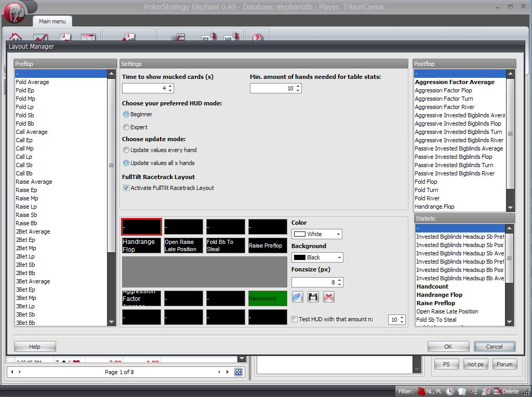The image size is (532, 397).
Task: Select the Handrange Flop HUD cell
Action: 141,245
